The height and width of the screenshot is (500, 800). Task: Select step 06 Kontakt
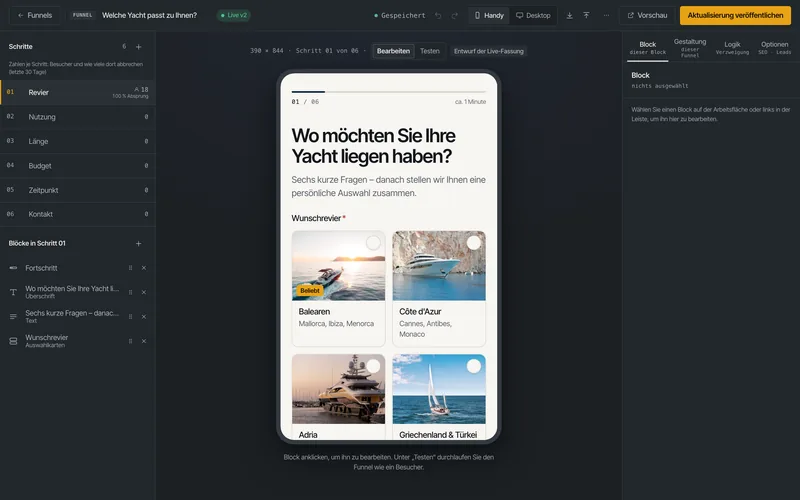(78, 214)
